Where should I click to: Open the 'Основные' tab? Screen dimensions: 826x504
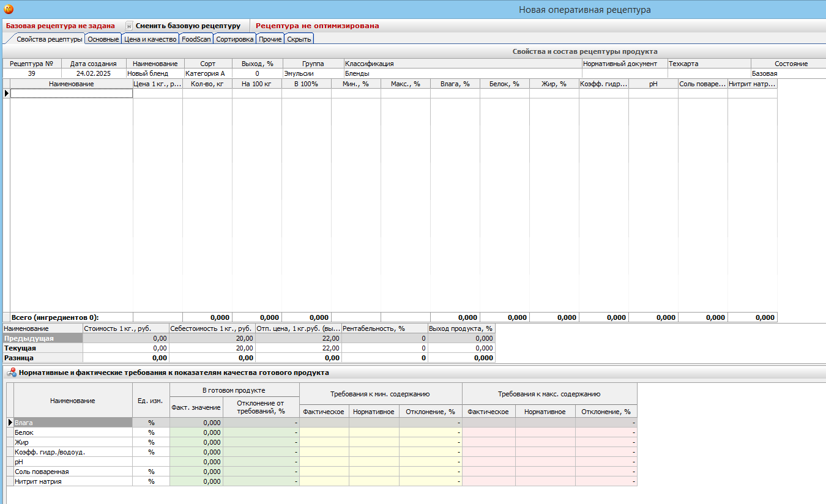coord(103,39)
